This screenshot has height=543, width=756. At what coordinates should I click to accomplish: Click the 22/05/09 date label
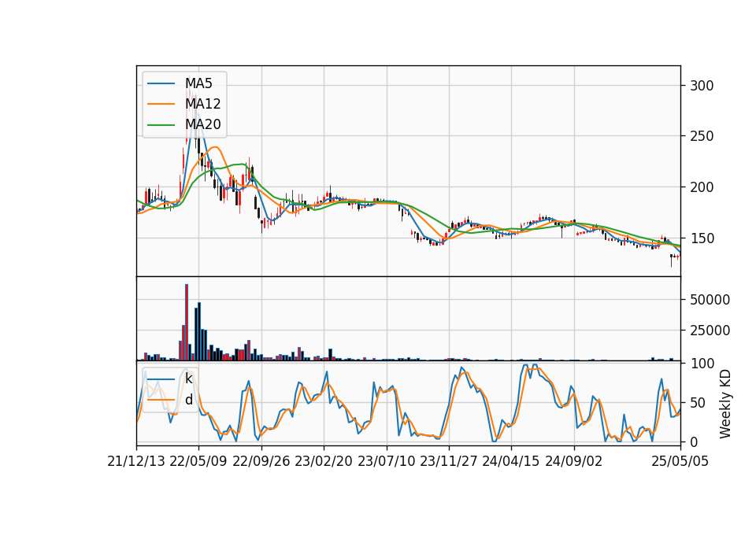click(x=198, y=461)
